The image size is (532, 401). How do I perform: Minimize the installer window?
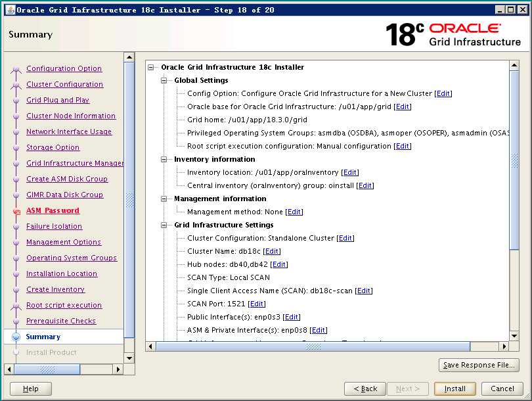point(500,10)
